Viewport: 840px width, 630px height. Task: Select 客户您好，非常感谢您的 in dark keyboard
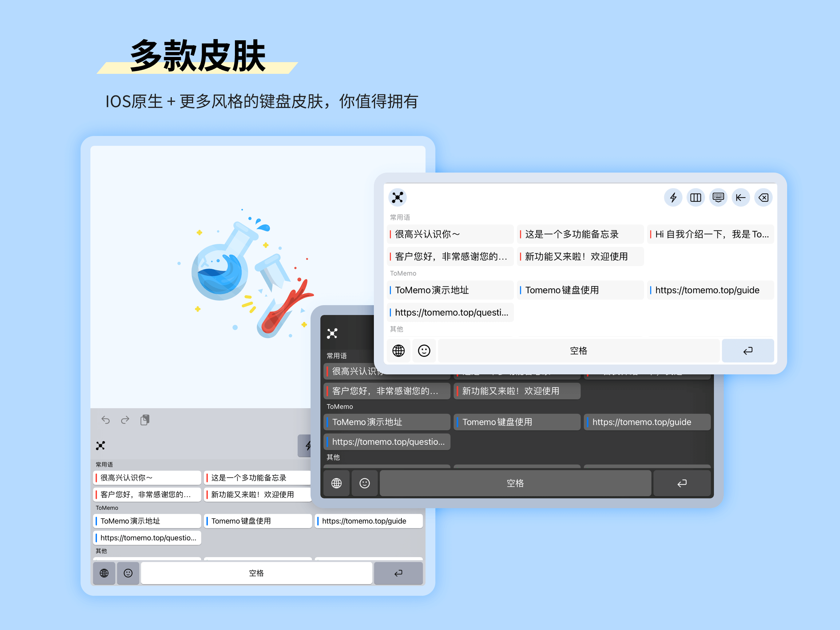click(x=386, y=391)
